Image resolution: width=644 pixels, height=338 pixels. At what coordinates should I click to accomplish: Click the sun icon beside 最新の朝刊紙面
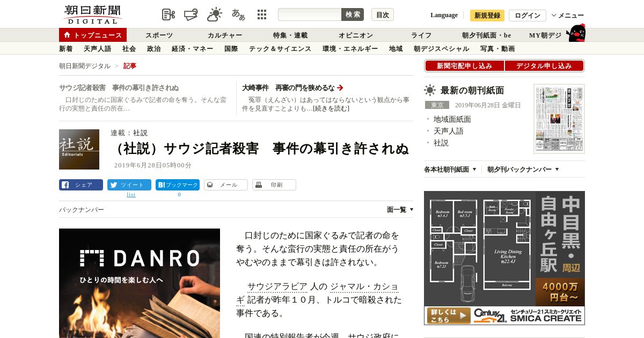(430, 90)
